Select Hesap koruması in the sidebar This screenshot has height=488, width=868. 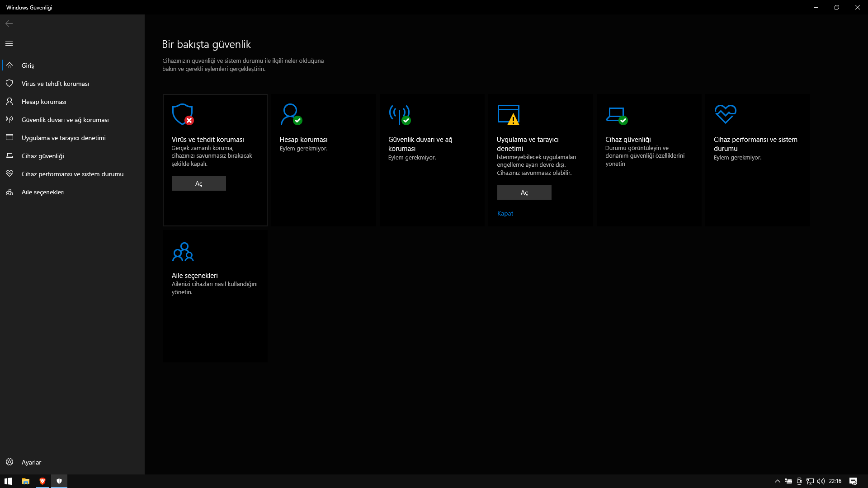72,102
